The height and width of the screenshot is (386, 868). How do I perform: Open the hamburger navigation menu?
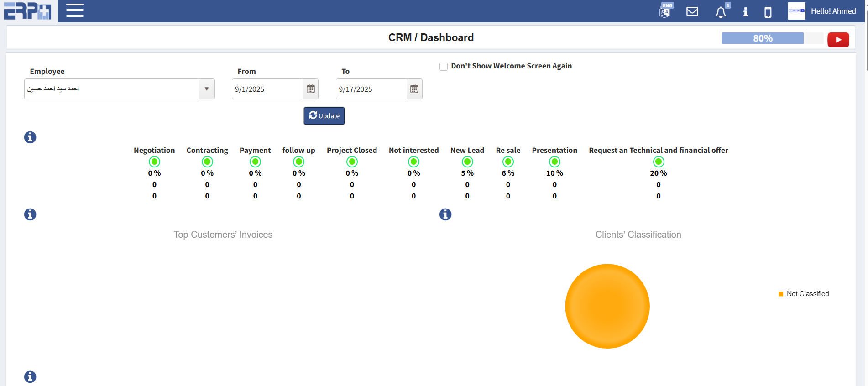(x=74, y=10)
